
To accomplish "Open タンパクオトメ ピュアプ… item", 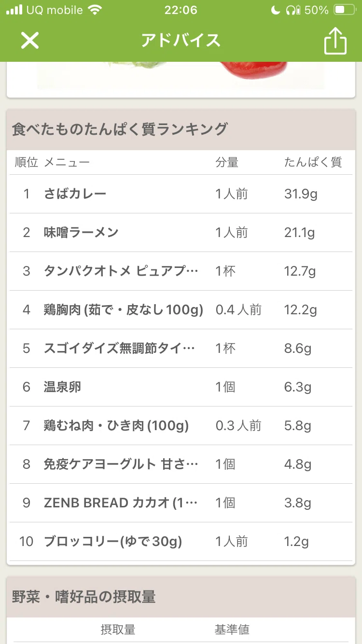I will click(181, 271).
